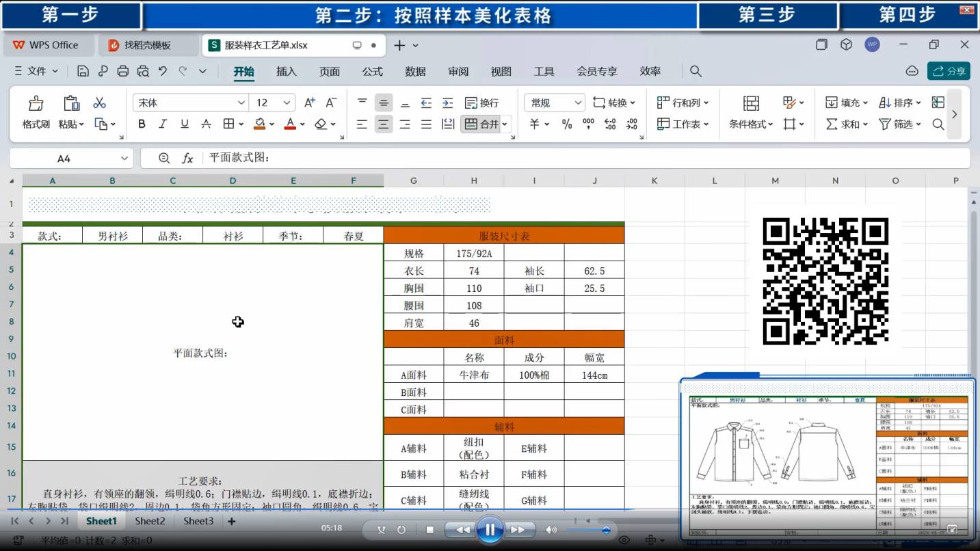Screen dimensions: 980x551
Task: Toggle Bold formatting
Action: [142, 124]
